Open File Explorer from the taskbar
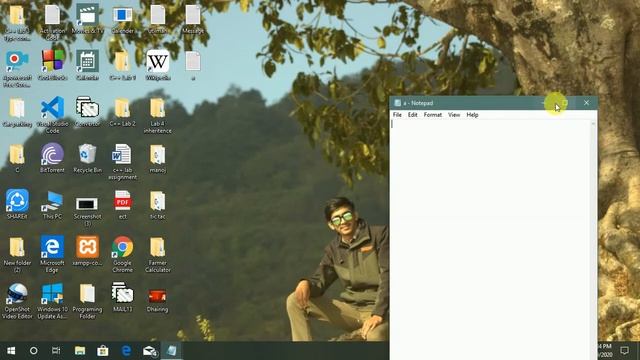The width and height of the screenshot is (640, 360). [x=80, y=351]
